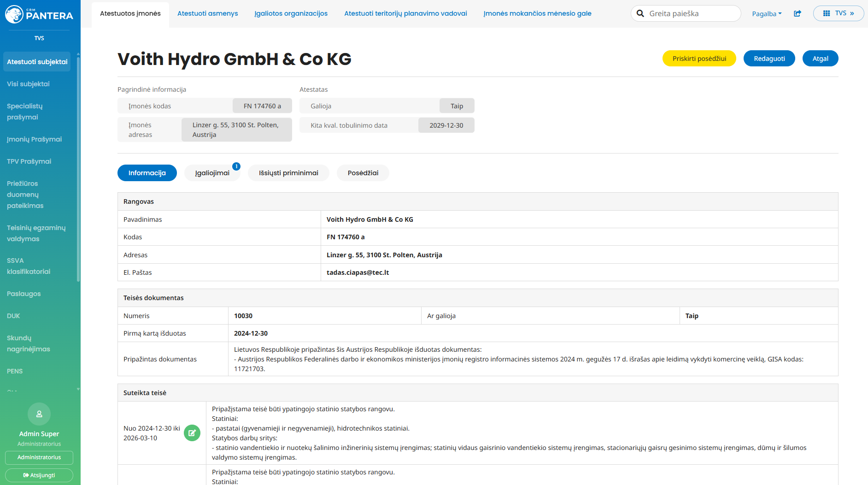Select the Informacija tab

pyautogui.click(x=147, y=173)
